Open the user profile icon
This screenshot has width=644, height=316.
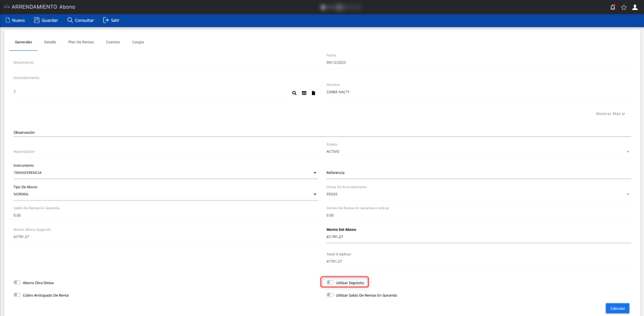pyautogui.click(x=635, y=7)
